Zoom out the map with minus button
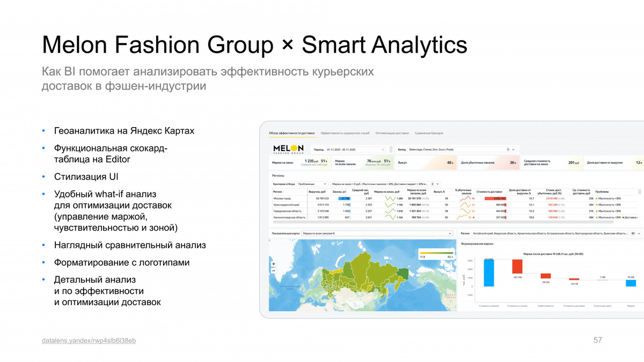This screenshot has width=644, height=362. click(x=274, y=270)
